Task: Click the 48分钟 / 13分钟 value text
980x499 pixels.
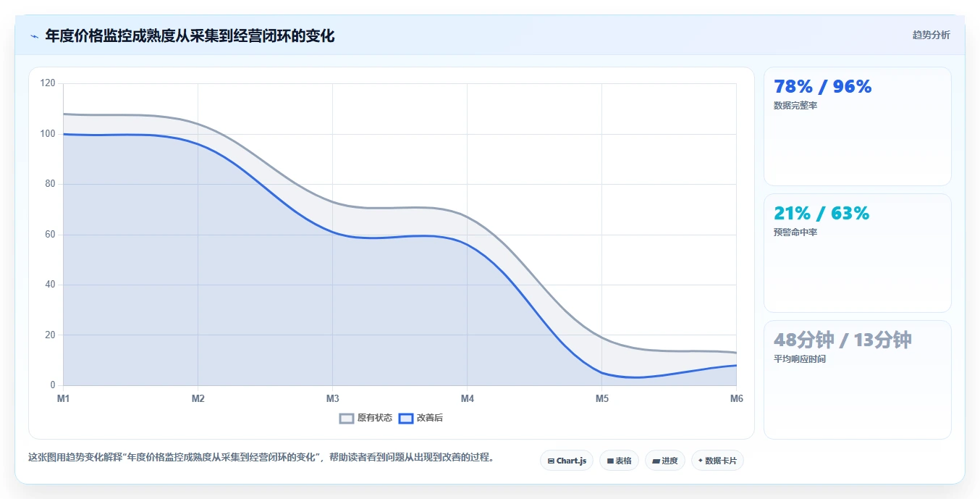Action: 842,340
